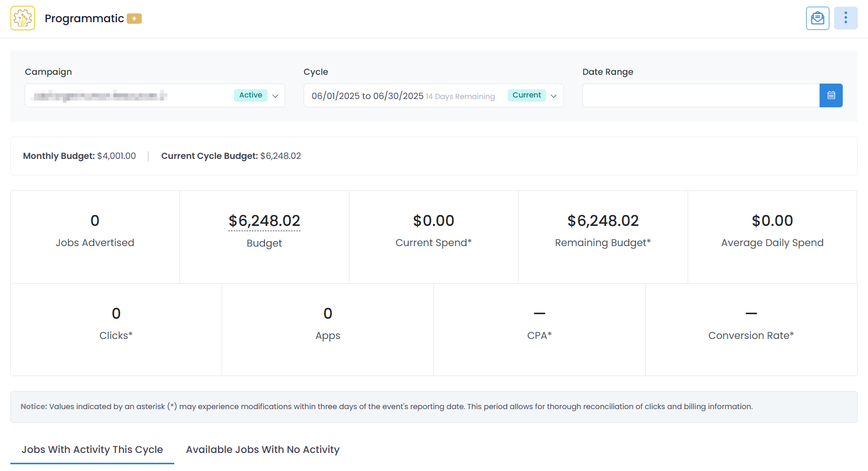This screenshot has width=868, height=471.
Task: Click the Current badge in Cycle field
Action: click(526, 95)
